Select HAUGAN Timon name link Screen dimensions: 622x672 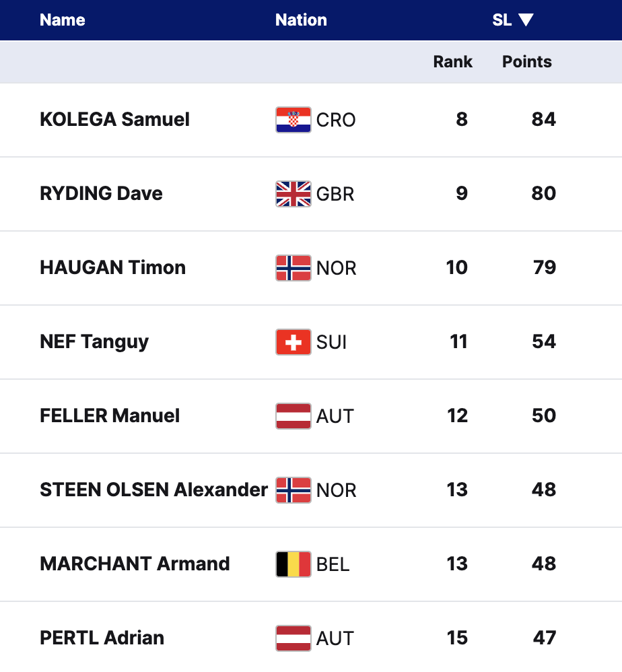click(112, 268)
